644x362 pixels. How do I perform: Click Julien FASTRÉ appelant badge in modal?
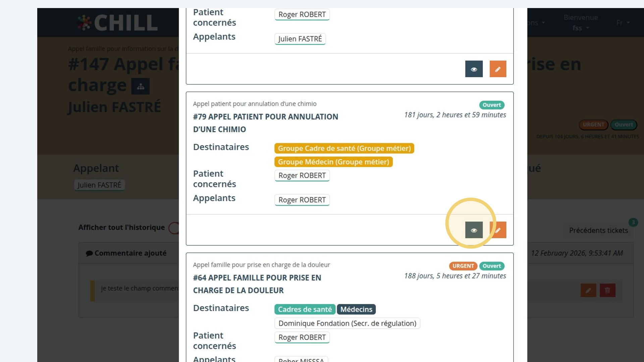pos(300,39)
